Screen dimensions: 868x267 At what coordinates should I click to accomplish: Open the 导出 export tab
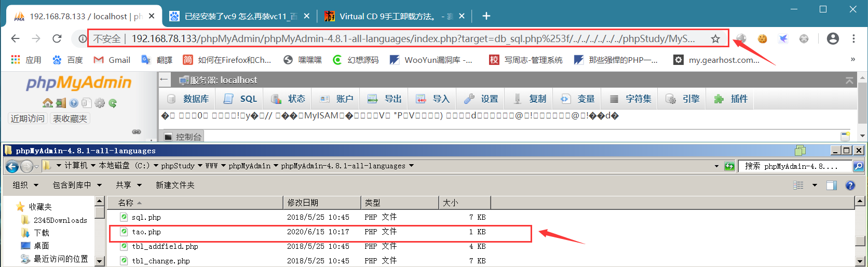tap(385, 99)
